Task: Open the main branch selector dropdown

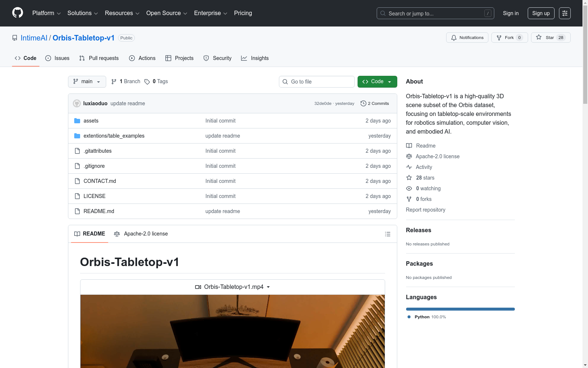Action: pyautogui.click(x=87, y=82)
